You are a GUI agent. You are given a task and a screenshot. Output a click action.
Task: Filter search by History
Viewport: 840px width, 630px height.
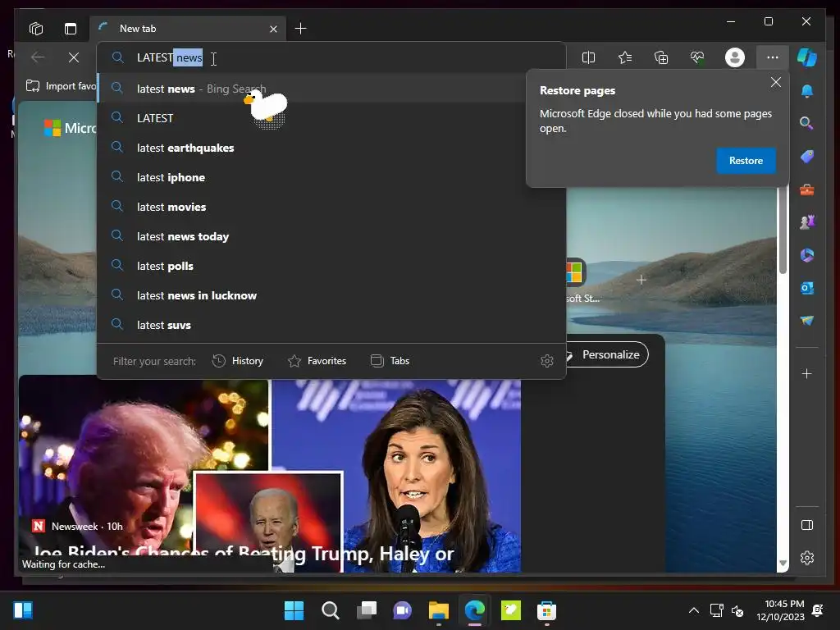pos(238,361)
